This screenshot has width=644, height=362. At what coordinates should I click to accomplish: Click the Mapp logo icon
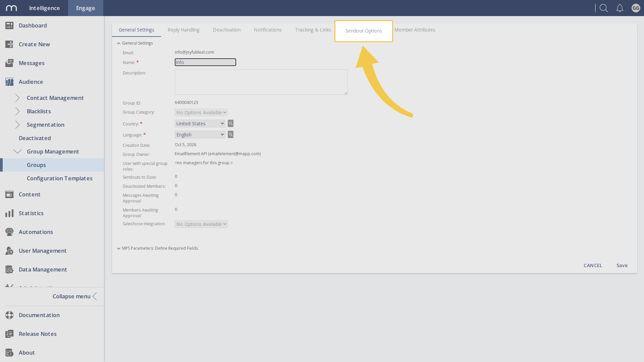point(11,8)
